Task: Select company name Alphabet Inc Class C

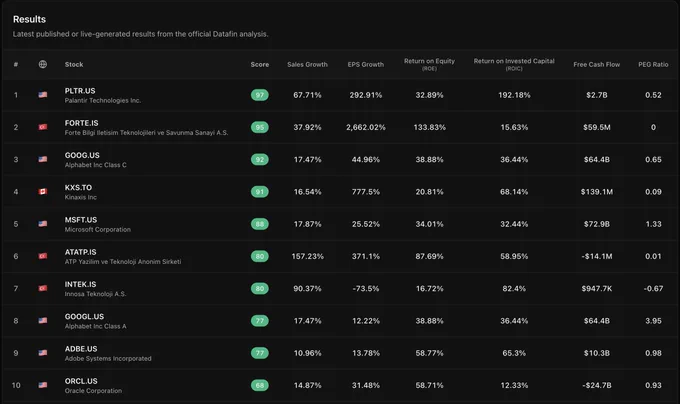Action: [95, 165]
